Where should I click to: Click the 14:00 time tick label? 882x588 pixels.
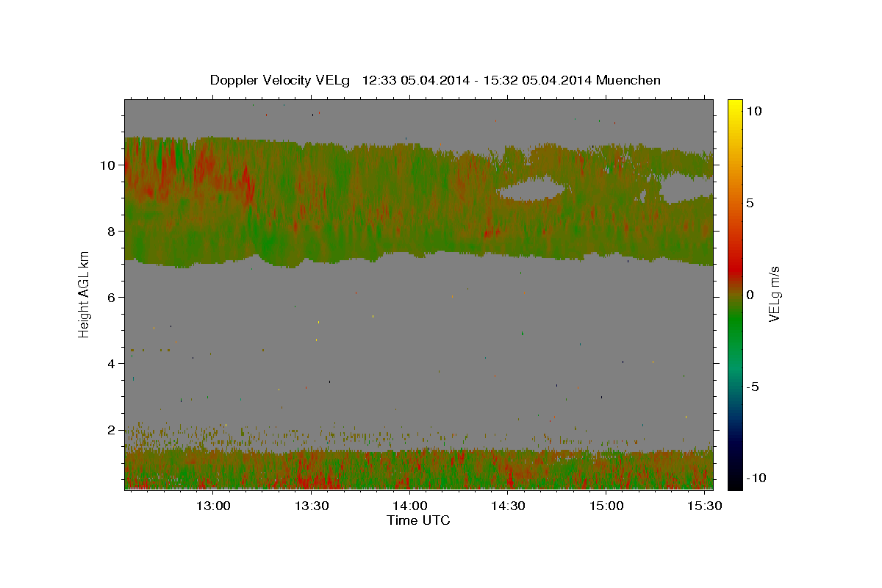tap(409, 506)
